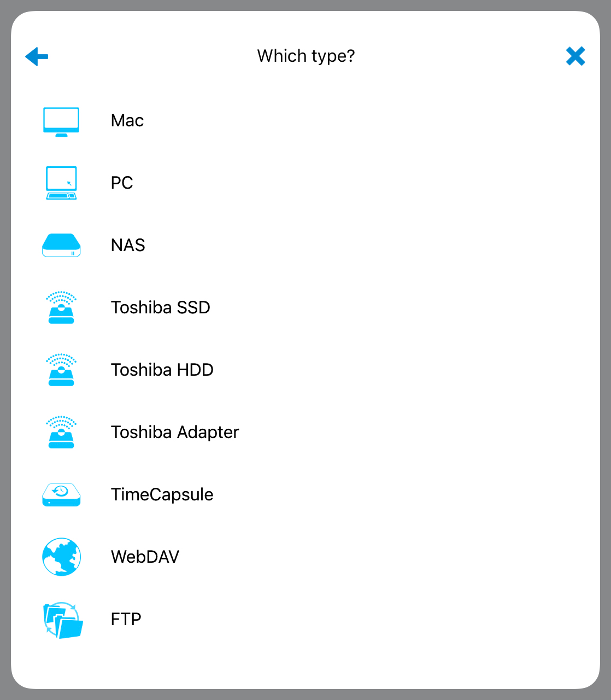
Task: Select the Toshiba HDD wireless drive icon
Action: point(61,370)
